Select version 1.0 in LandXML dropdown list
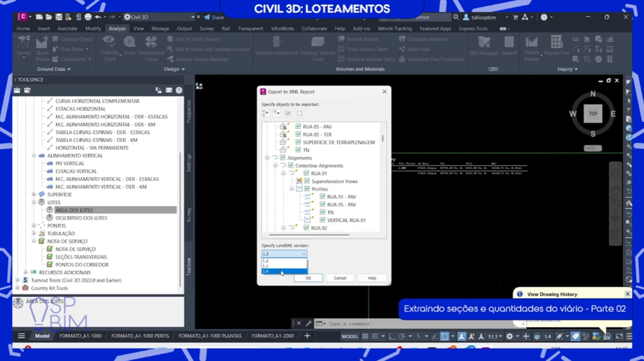The height and width of the screenshot is (361, 644). pyautogui.click(x=284, y=271)
